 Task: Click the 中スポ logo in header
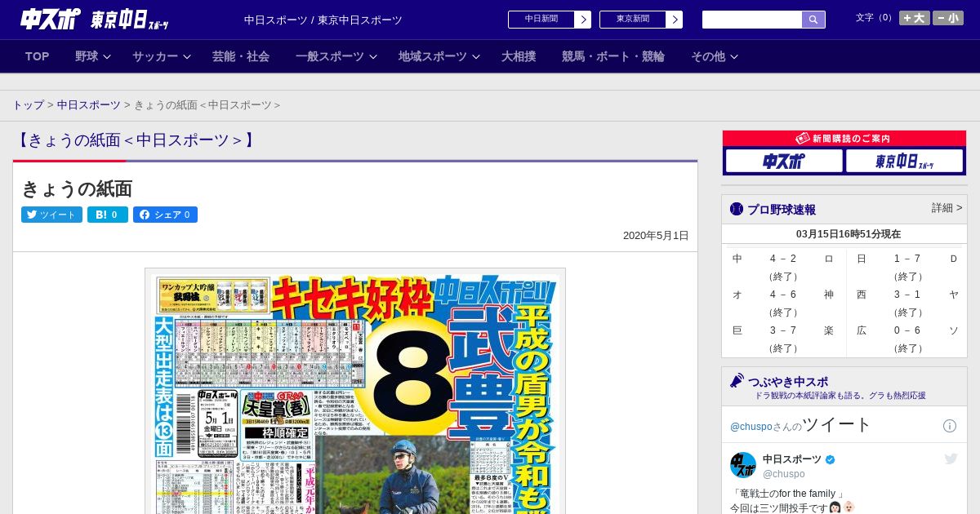coord(50,19)
